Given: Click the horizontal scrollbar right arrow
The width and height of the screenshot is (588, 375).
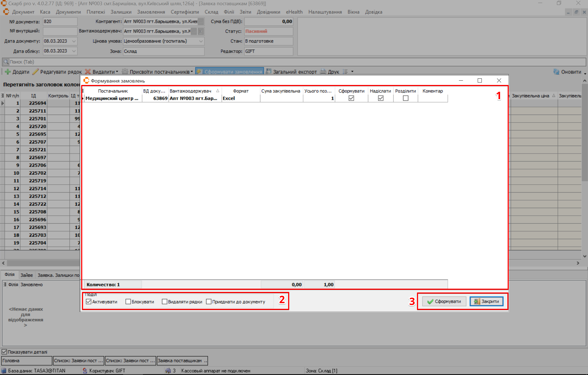Looking at the screenshot, I should 578,263.
